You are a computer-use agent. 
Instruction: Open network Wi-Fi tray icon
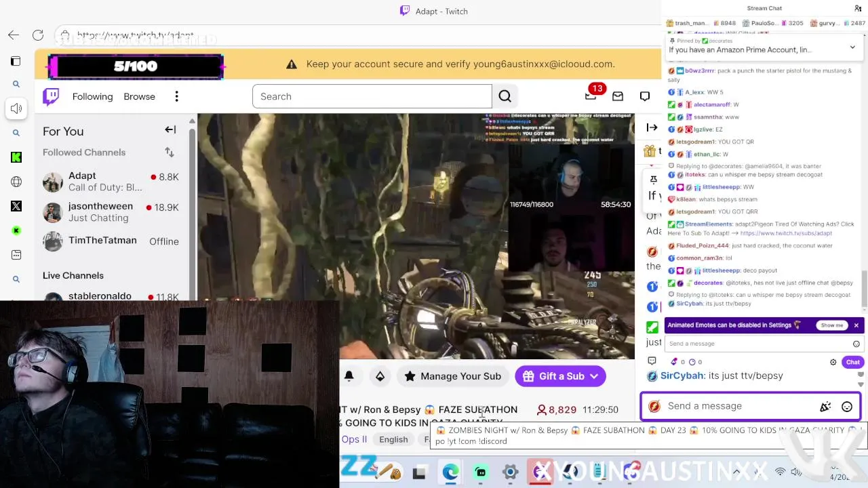tap(780, 472)
